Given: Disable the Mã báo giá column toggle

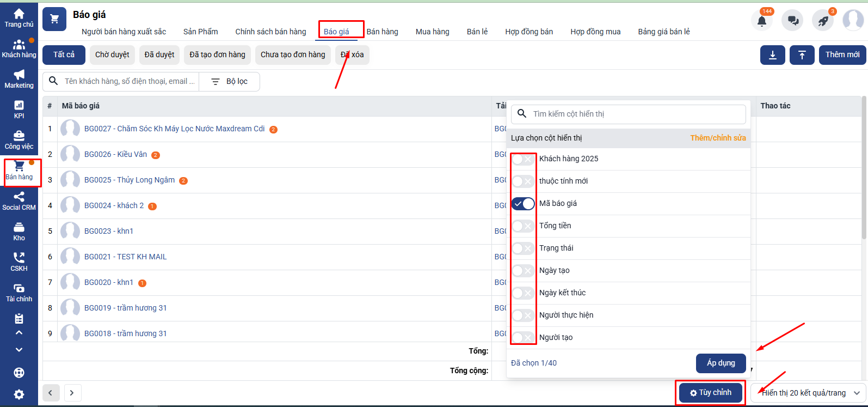Looking at the screenshot, I should click(x=523, y=204).
